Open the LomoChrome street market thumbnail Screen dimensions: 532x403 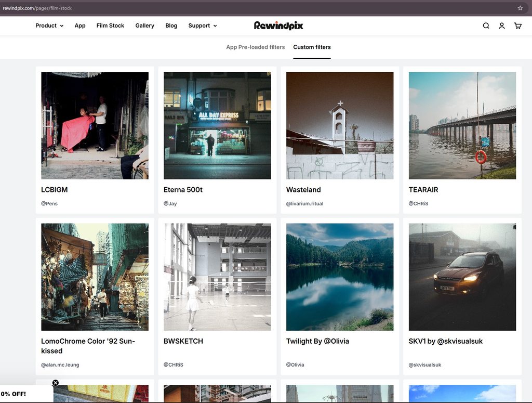pos(95,277)
